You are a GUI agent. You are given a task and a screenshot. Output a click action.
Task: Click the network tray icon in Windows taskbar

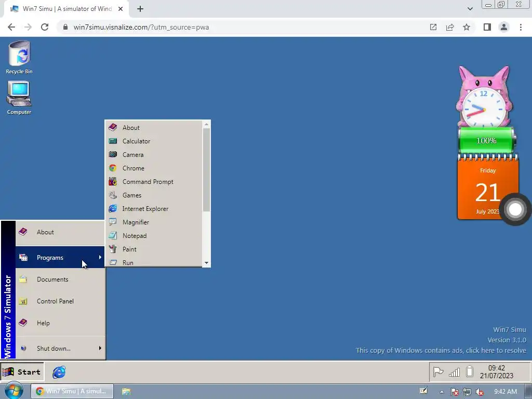tap(467, 392)
